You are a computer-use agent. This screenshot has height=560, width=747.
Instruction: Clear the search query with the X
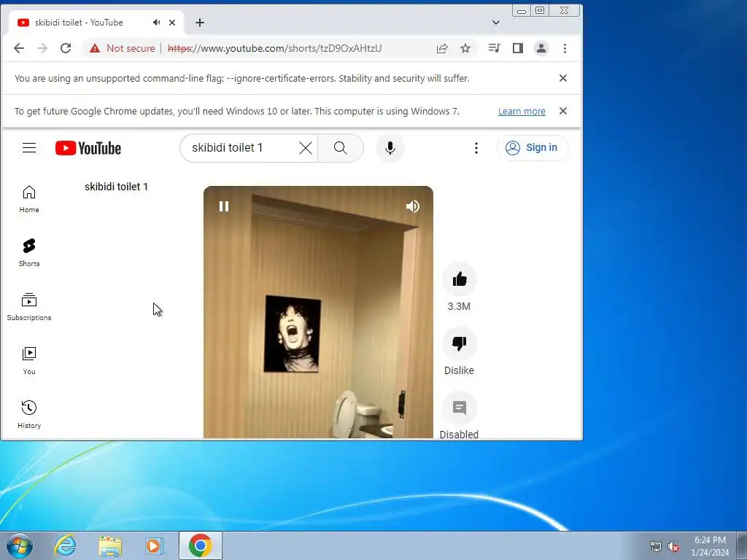point(306,148)
